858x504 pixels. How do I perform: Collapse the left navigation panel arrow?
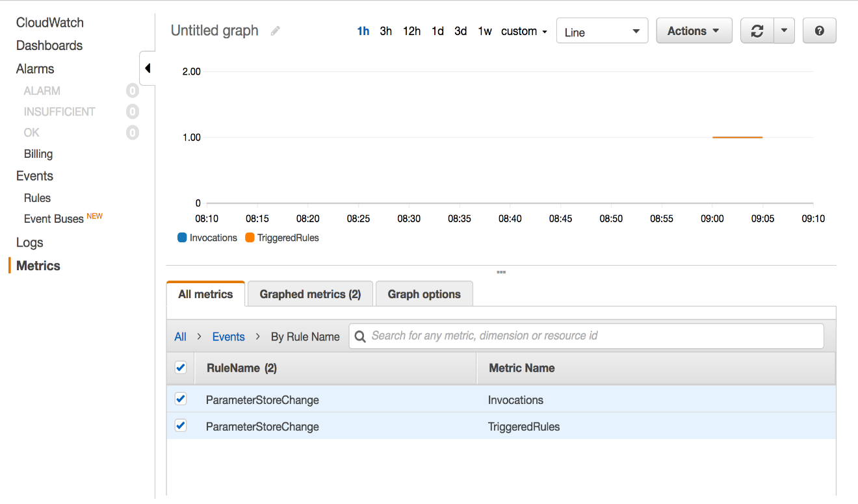tap(148, 68)
